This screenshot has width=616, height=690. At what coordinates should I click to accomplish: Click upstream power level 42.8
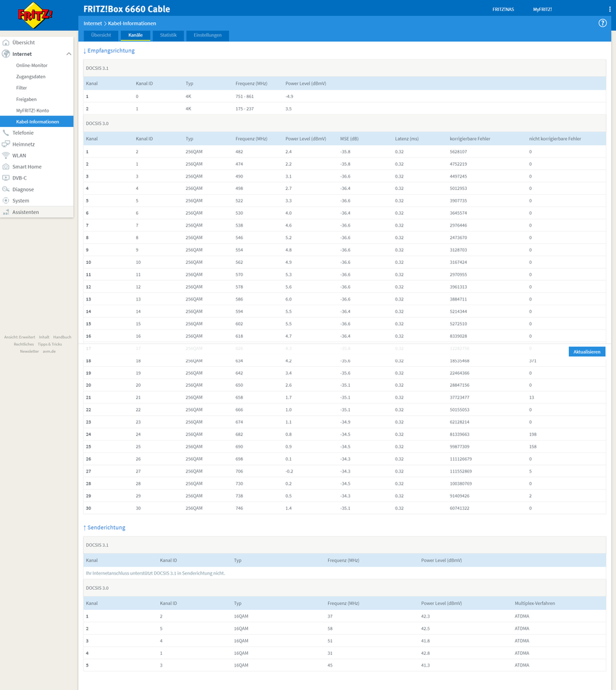click(425, 653)
